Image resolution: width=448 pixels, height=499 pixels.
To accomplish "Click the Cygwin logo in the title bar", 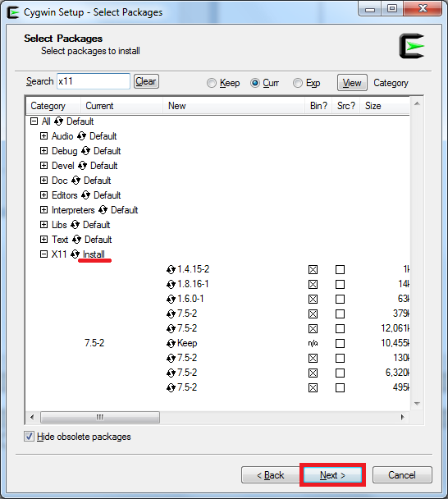I will (13, 12).
